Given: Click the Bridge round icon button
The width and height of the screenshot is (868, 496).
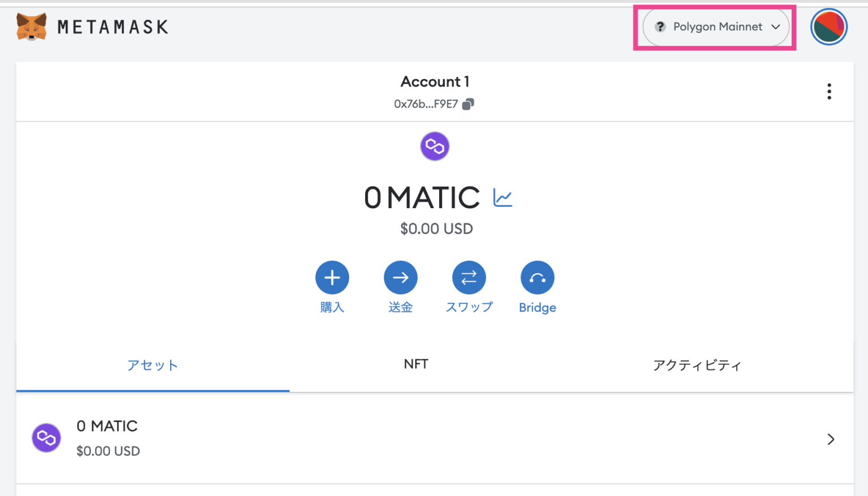Looking at the screenshot, I should 537,278.
